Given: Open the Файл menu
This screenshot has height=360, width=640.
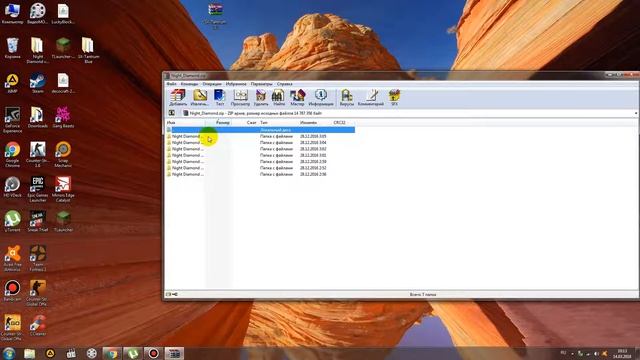Looking at the screenshot, I should coord(171,84).
